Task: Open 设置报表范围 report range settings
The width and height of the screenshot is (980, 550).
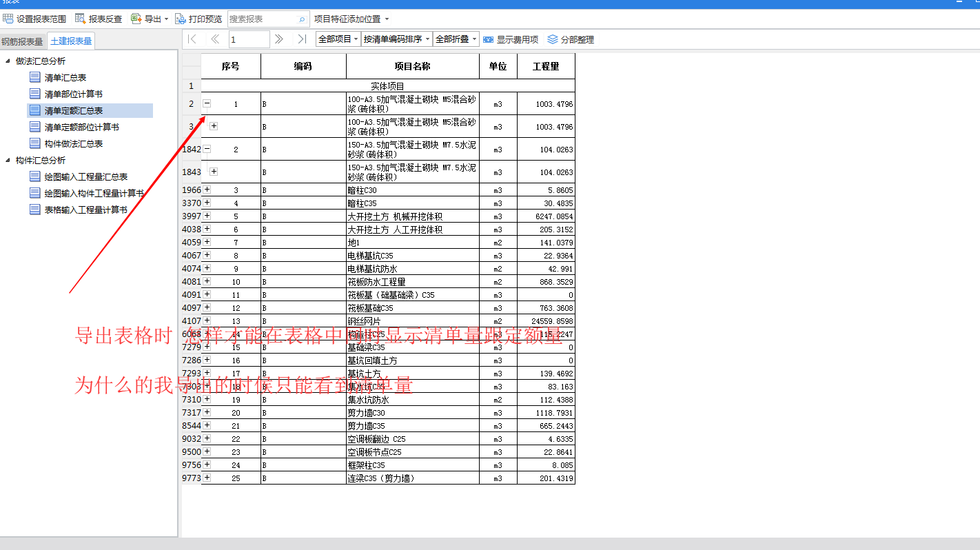Action: click(x=34, y=19)
